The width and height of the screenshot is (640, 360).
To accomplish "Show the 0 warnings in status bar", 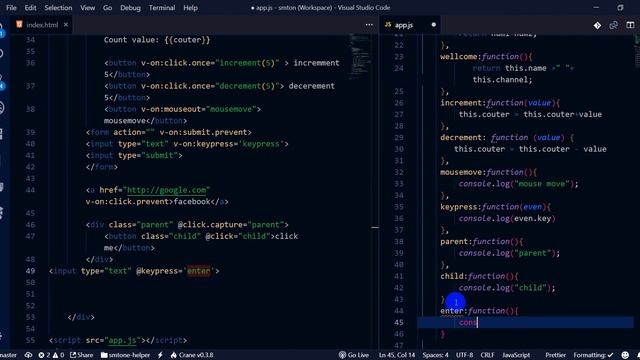I will (58, 355).
